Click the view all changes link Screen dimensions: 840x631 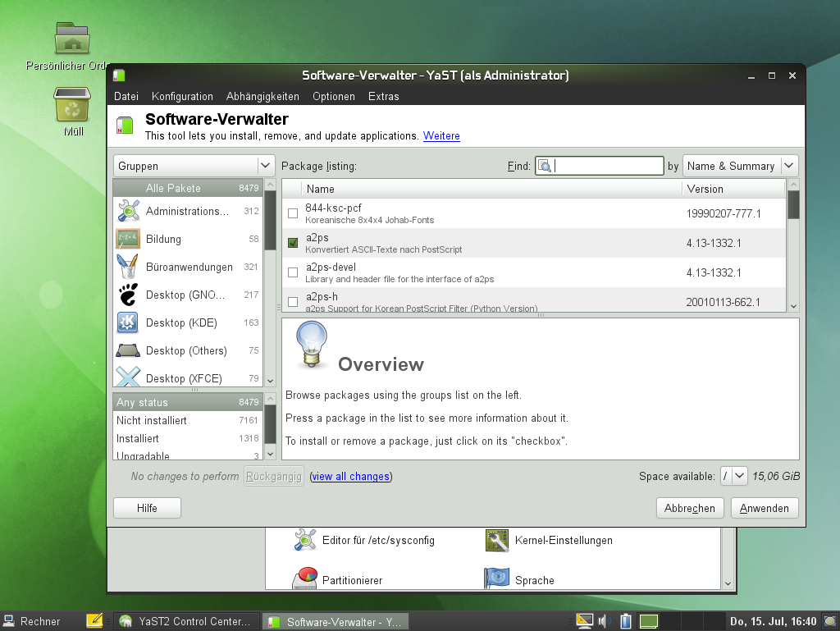pyautogui.click(x=351, y=476)
